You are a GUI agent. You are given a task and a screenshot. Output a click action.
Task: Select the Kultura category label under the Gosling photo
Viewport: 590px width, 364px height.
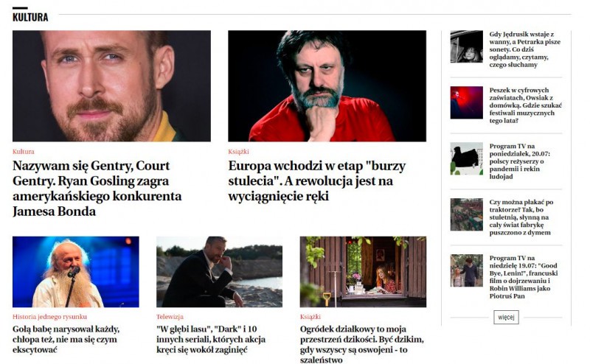[24, 152]
